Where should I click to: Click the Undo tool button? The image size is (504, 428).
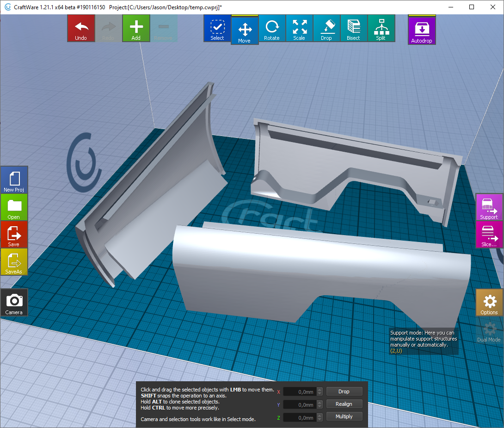pyautogui.click(x=81, y=28)
